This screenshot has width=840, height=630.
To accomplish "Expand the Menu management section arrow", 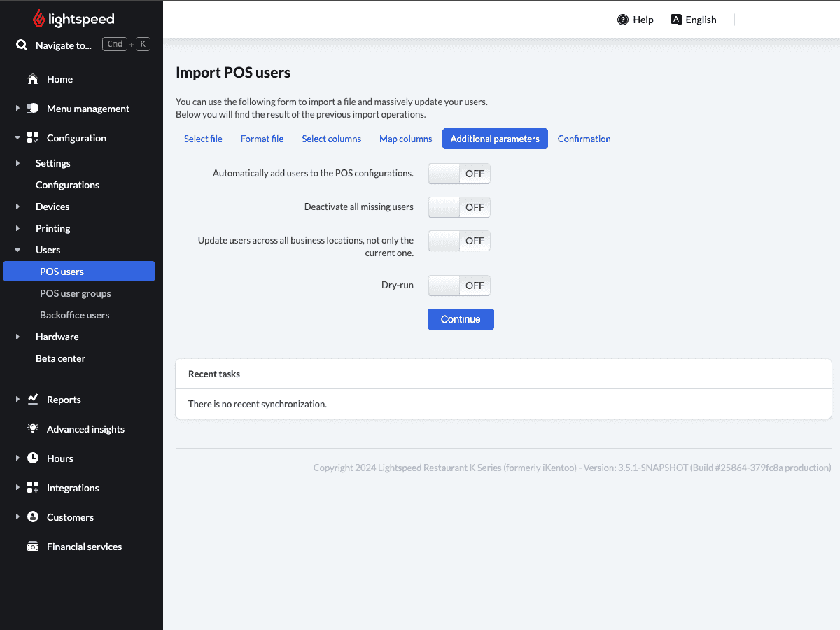I will 17,108.
